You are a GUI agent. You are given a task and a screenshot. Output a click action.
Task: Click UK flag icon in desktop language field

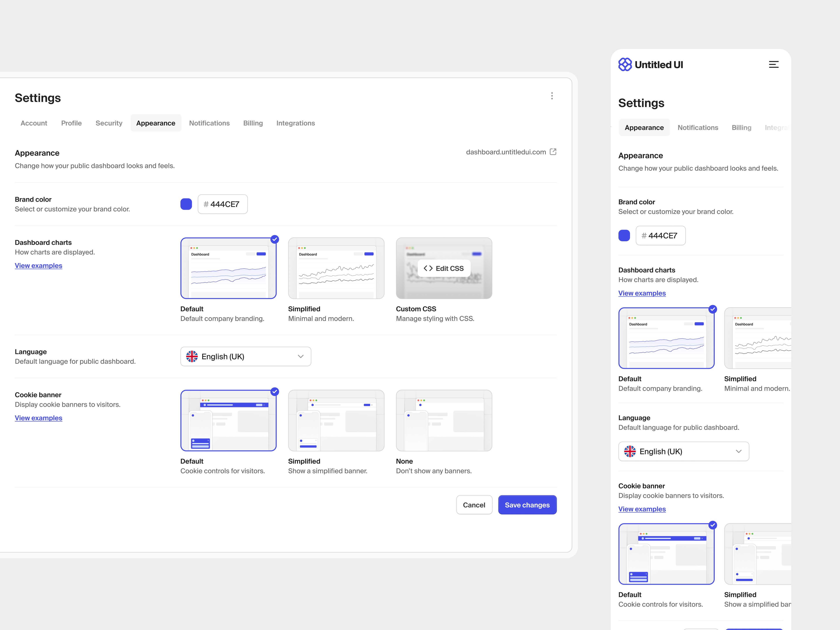coord(192,356)
